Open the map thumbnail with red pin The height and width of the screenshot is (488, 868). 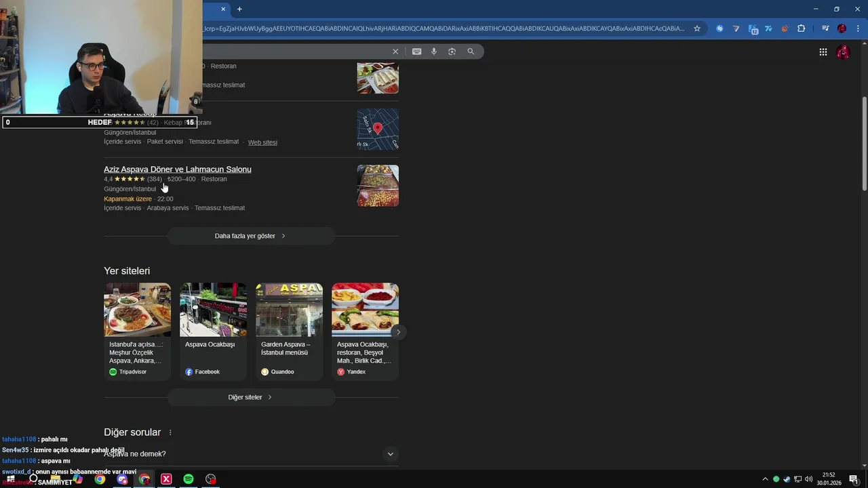click(378, 129)
